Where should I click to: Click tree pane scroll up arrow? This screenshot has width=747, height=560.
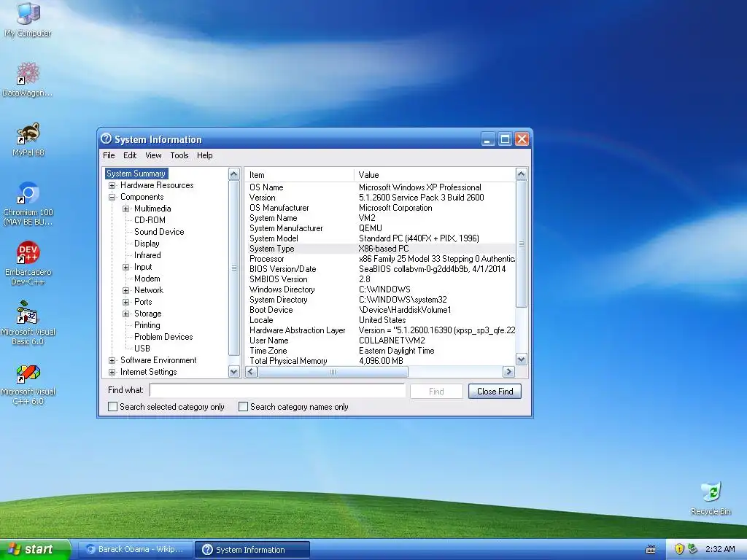pyautogui.click(x=234, y=174)
